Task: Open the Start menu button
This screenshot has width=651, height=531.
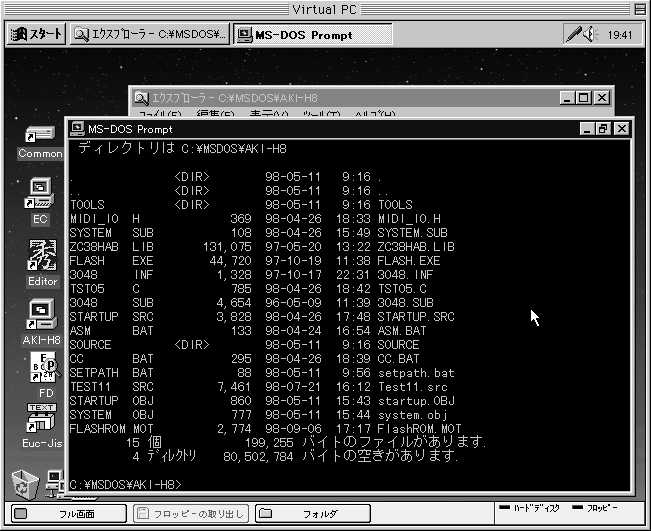Action: pos(36,34)
